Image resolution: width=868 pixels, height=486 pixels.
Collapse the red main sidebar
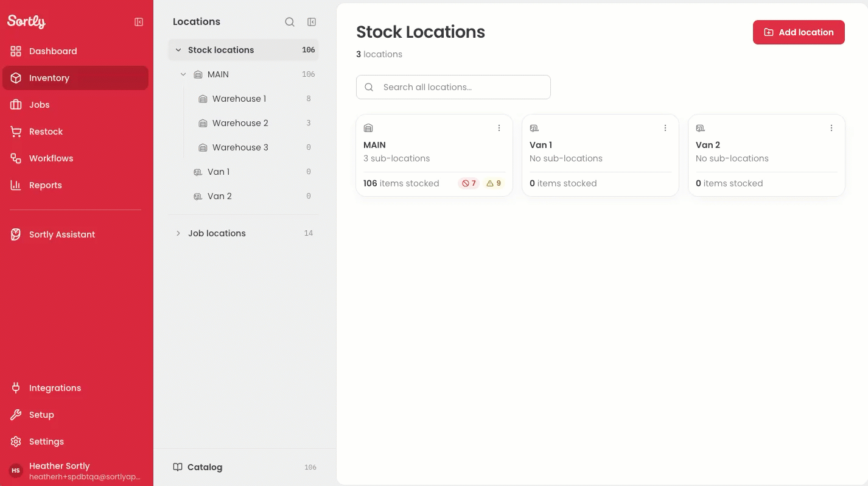[139, 22]
